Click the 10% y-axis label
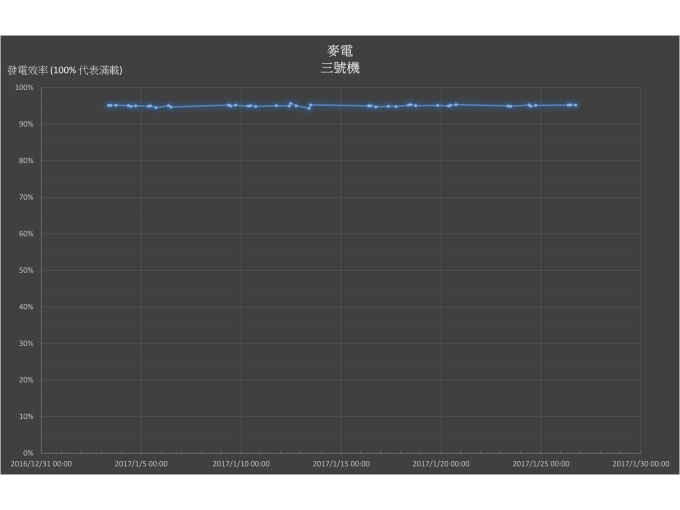680x510 pixels. [26, 416]
